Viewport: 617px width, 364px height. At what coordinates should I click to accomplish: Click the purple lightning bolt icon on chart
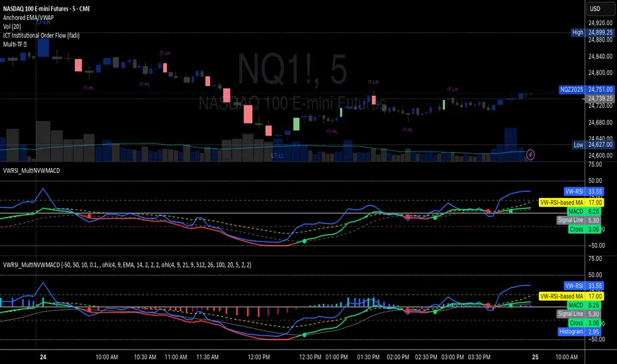tap(530, 155)
